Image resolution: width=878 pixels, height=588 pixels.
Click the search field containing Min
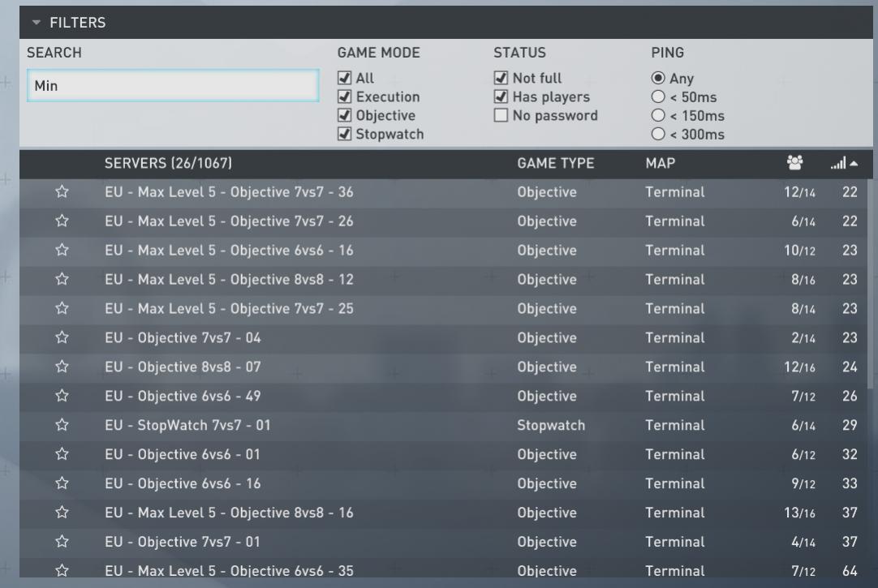point(170,85)
